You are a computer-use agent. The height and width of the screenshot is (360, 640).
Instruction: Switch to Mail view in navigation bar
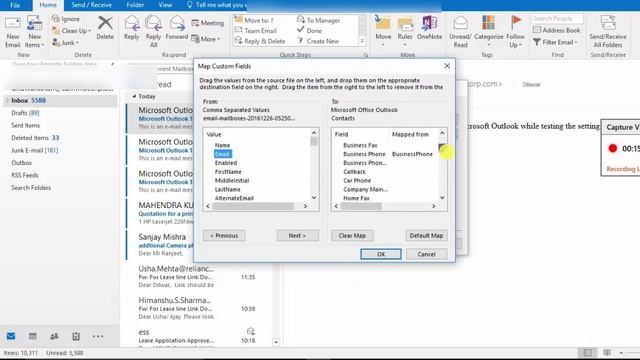(11, 336)
